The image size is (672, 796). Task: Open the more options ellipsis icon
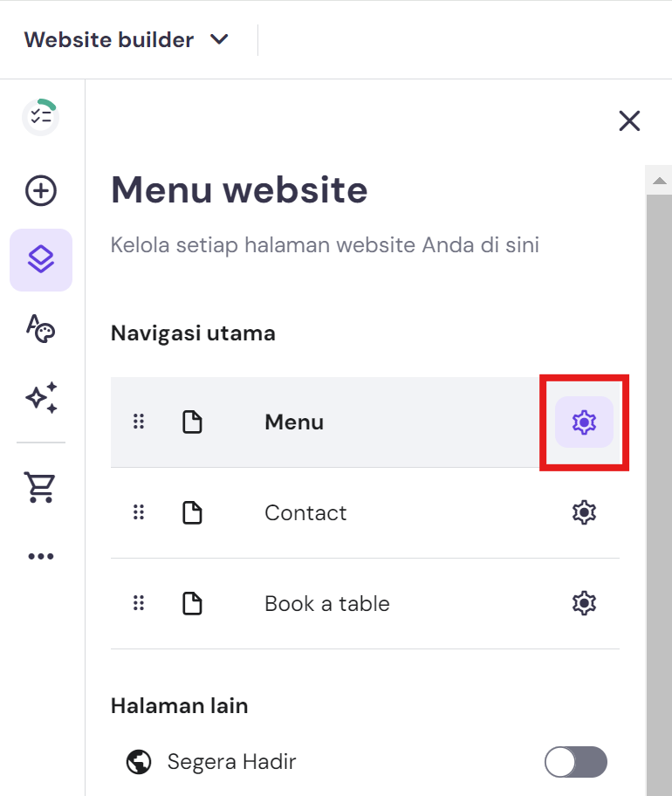40,556
